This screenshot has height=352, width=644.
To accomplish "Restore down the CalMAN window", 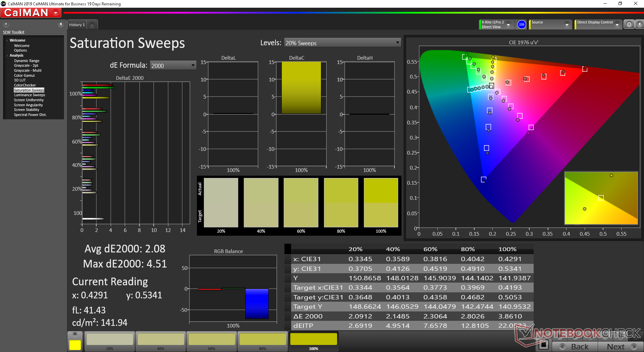I will click(620, 4).
